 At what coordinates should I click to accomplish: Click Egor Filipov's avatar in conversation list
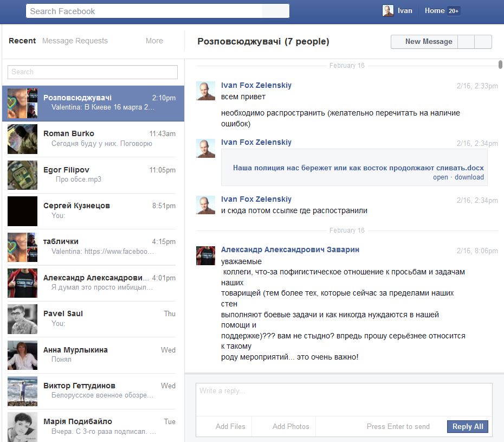tap(22, 175)
